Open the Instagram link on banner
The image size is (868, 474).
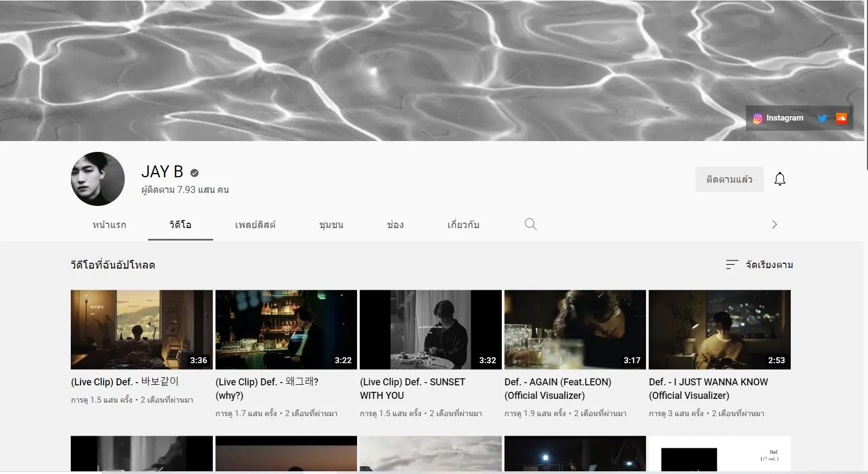(x=778, y=118)
